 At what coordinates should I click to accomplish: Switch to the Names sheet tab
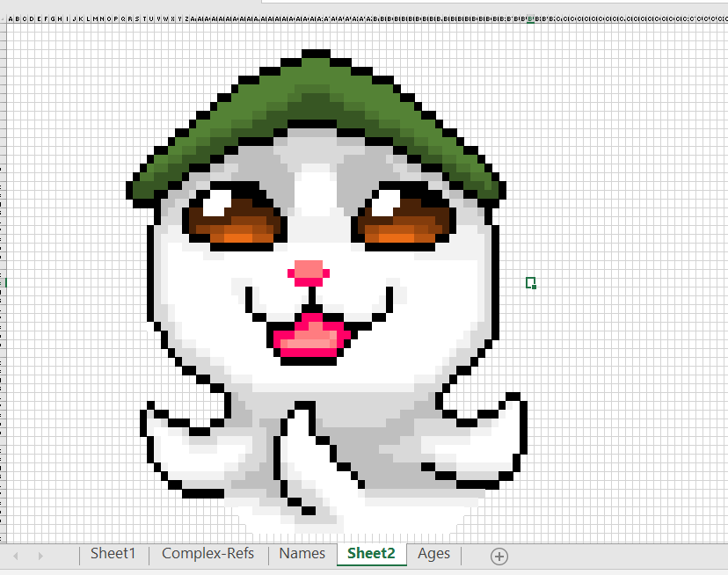pos(302,554)
